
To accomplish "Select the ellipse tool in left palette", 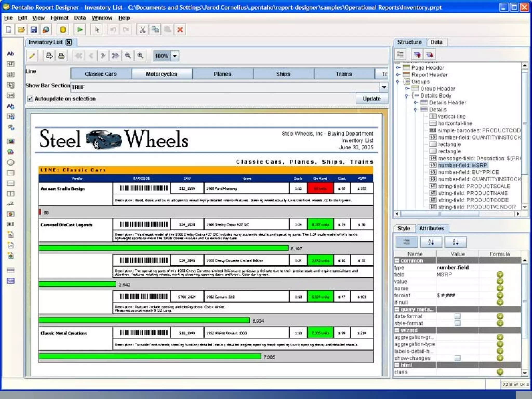I will click(x=10, y=162).
